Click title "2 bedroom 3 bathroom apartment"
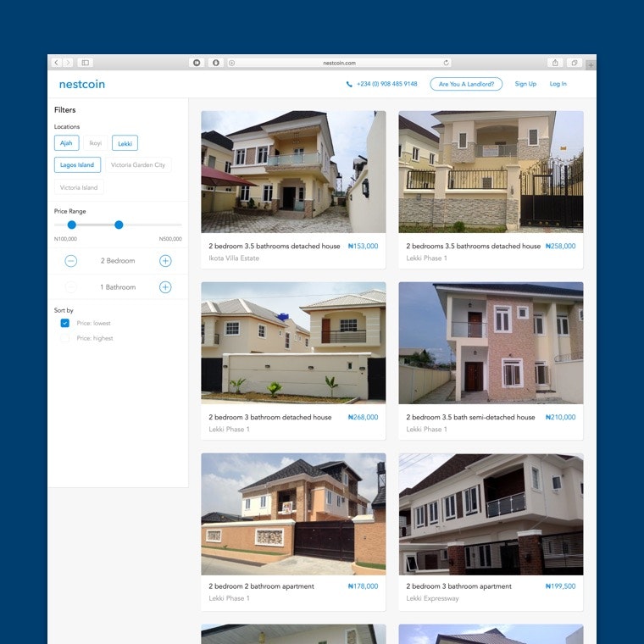The width and height of the screenshot is (644, 644). [x=458, y=586]
